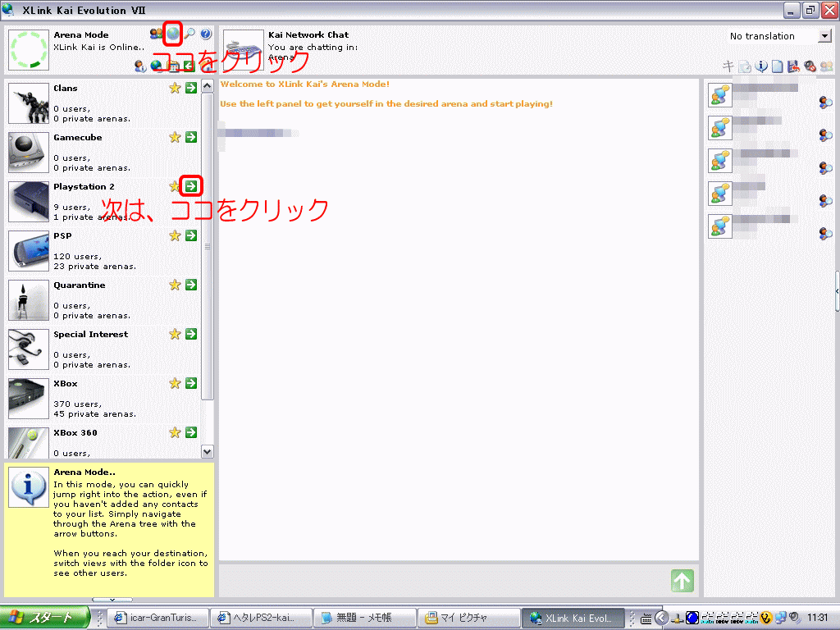Click '120 users,' text under PSP

[77, 257]
